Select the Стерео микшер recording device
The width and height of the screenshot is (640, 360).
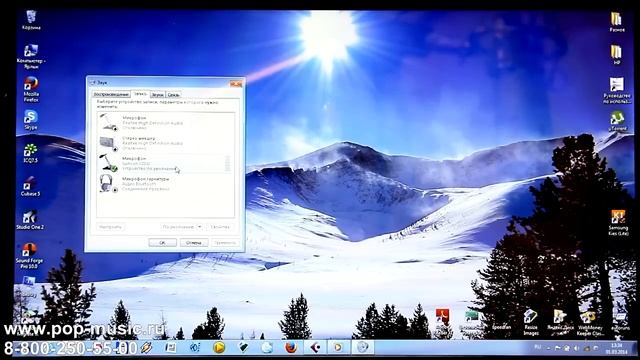point(166,143)
